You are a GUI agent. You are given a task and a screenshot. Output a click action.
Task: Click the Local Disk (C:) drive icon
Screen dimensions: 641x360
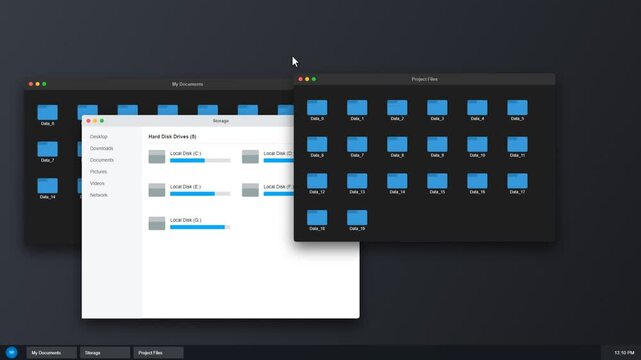[157, 157]
